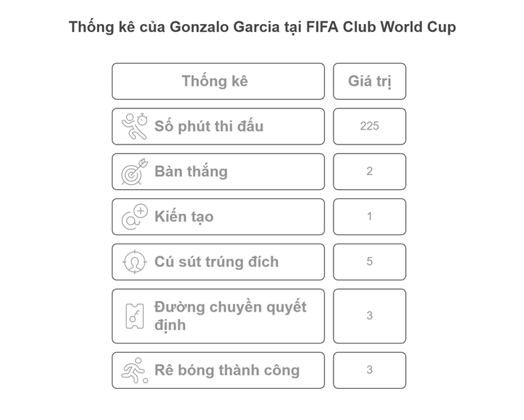
Task: Select the 'Giá trị' header cell
Action: 370,81
